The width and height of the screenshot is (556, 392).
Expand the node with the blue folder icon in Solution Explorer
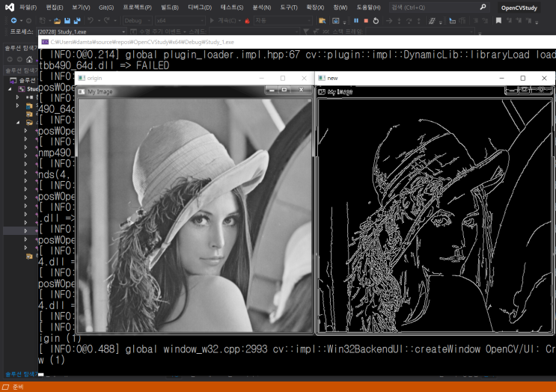click(x=17, y=105)
